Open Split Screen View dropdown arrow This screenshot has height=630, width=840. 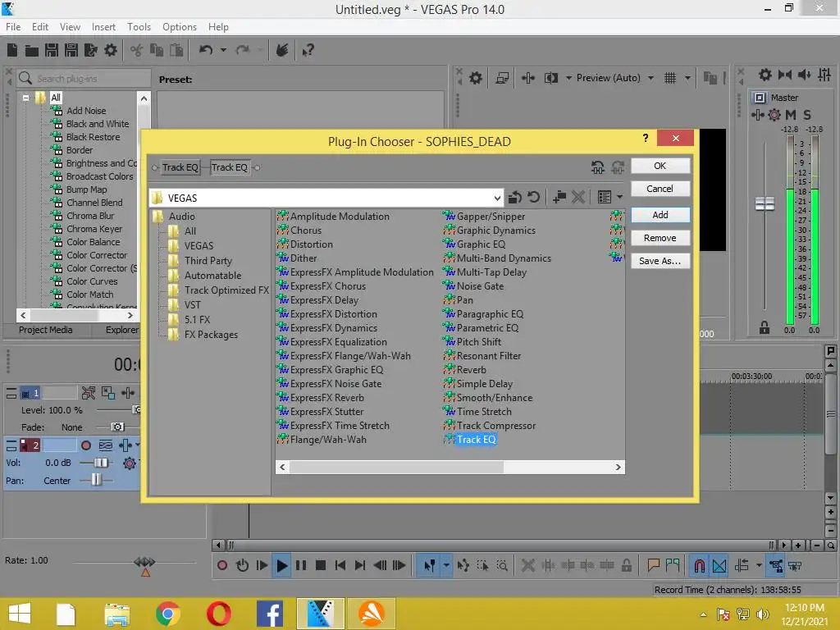click(x=568, y=78)
